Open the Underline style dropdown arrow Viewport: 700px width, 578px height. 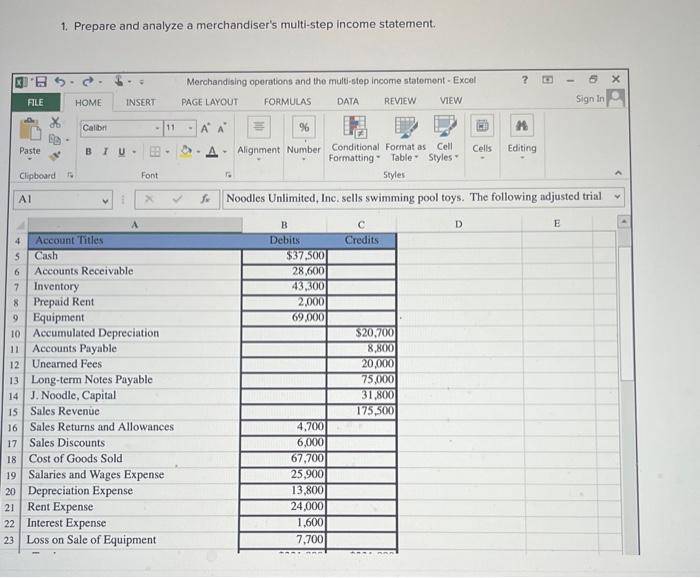click(x=133, y=152)
